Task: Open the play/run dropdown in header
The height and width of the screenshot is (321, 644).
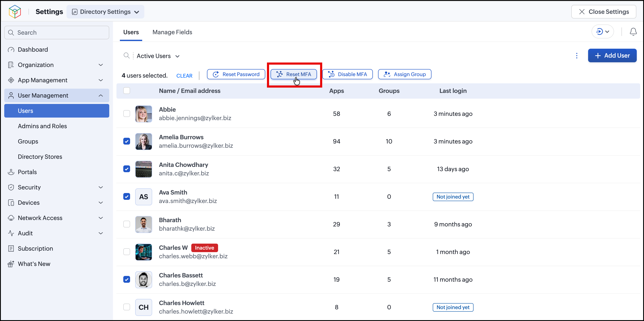Action: (x=603, y=32)
